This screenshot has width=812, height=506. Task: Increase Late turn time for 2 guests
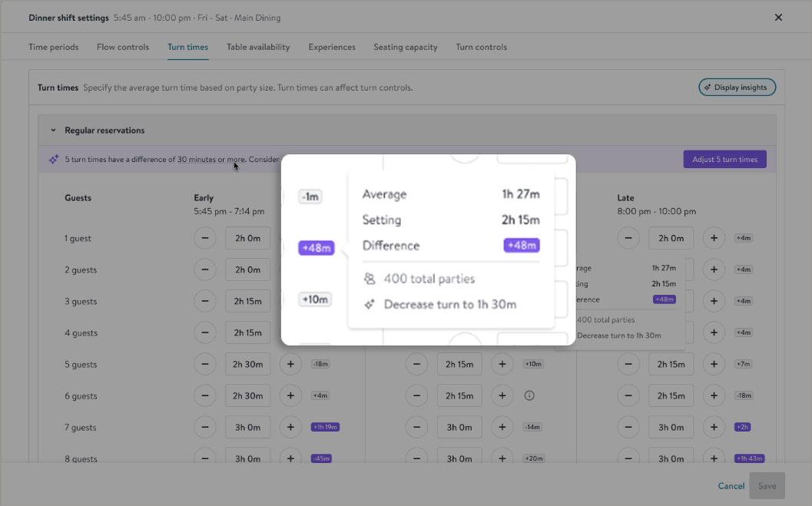click(714, 270)
